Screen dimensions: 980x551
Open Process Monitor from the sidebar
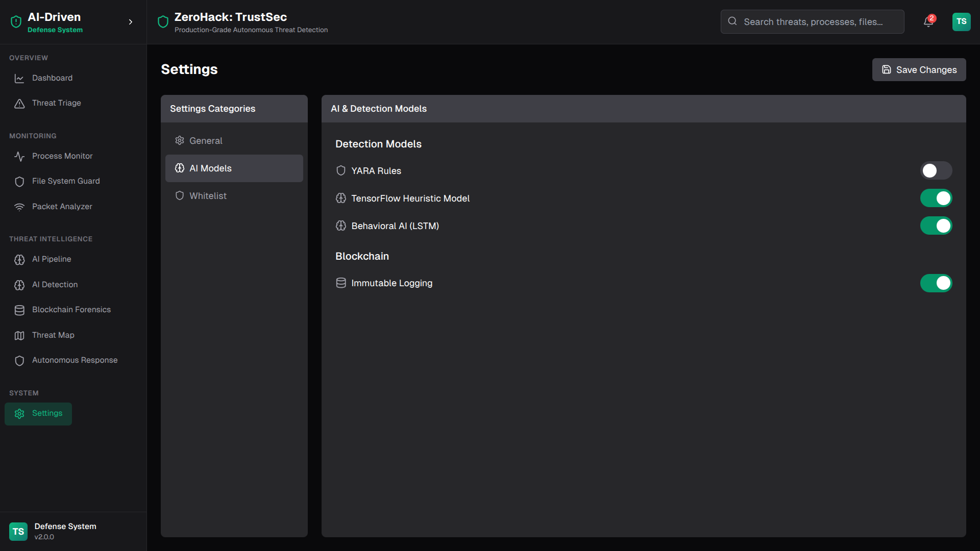62,156
